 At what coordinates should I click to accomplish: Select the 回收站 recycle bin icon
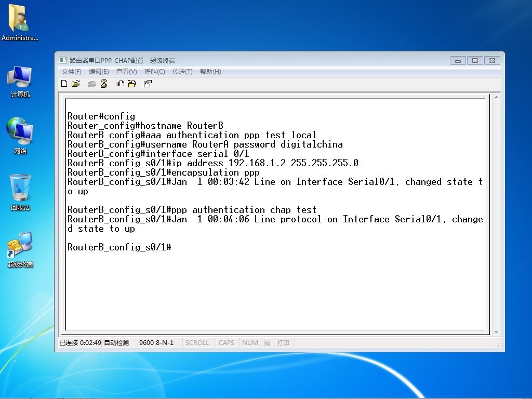[20, 192]
